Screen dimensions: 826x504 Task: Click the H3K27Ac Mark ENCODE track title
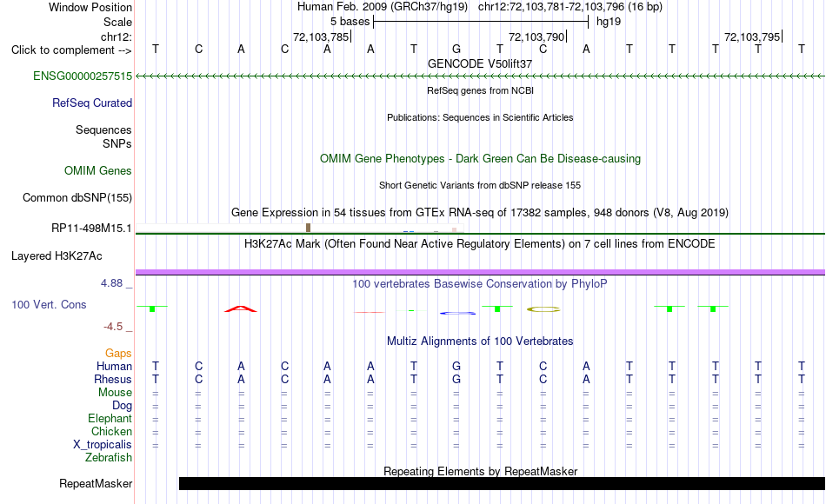pos(480,244)
